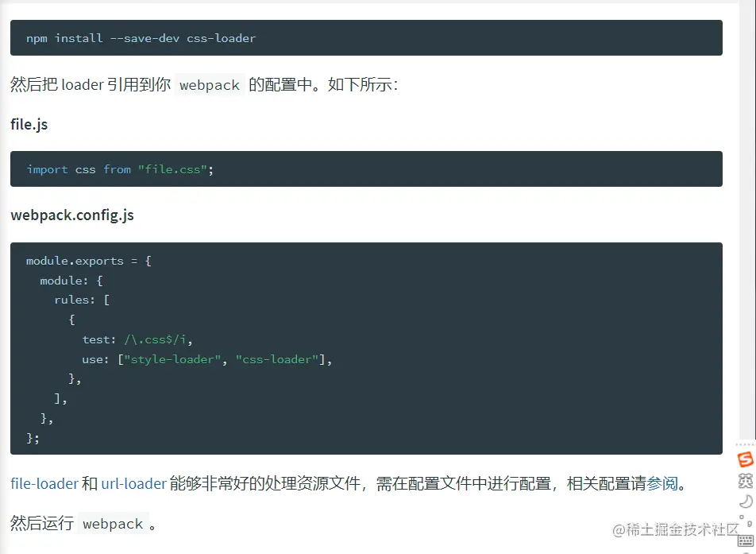Click the npm install --save-dev command line
756x554 pixels.
[x=141, y=38]
